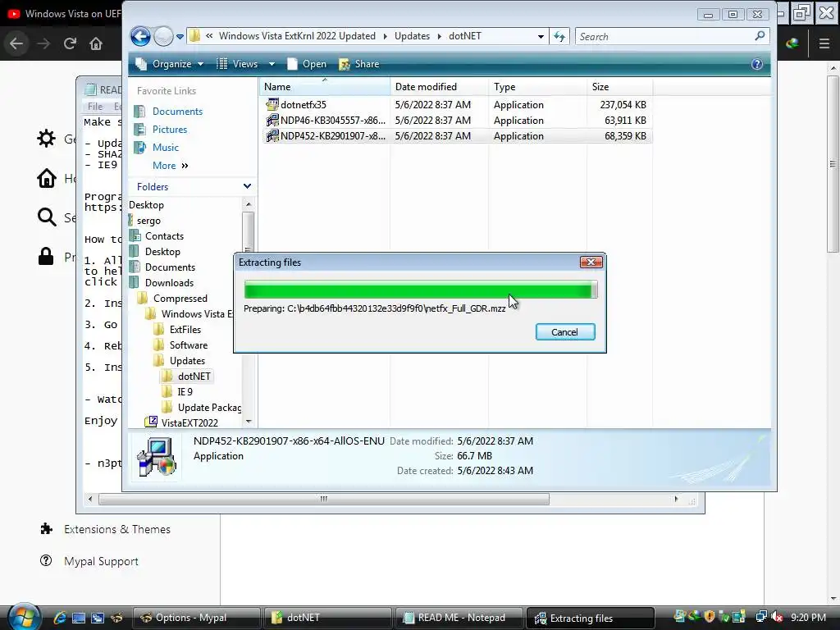Select Contacts in folder tree
Image resolution: width=840 pixels, height=630 pixels.
coord(164,236)
